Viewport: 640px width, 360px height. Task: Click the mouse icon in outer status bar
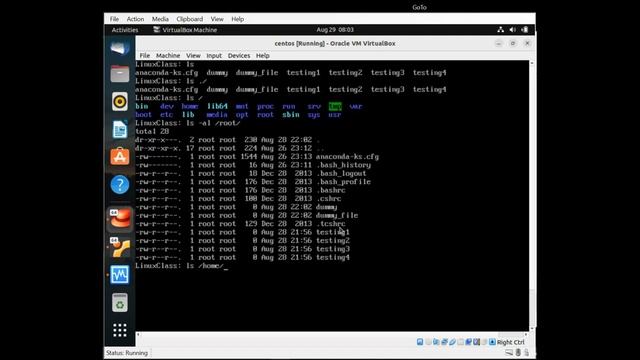click(518, 352)
